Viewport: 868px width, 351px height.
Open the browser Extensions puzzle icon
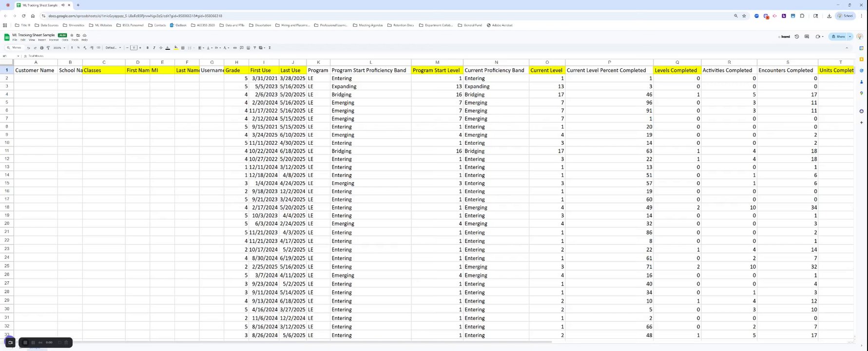pyautogui.click(x=802, y=16)
